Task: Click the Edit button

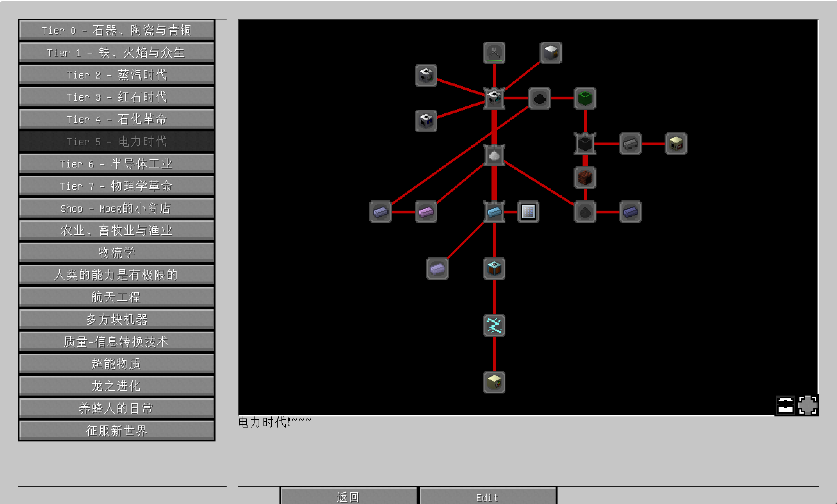Action: coord(488,497)
